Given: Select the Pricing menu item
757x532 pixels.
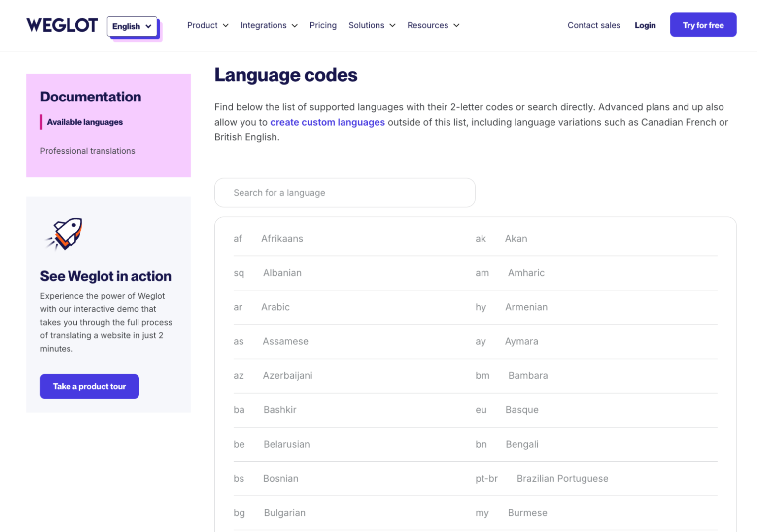Looking at the screenshot, I should [323, 25].
